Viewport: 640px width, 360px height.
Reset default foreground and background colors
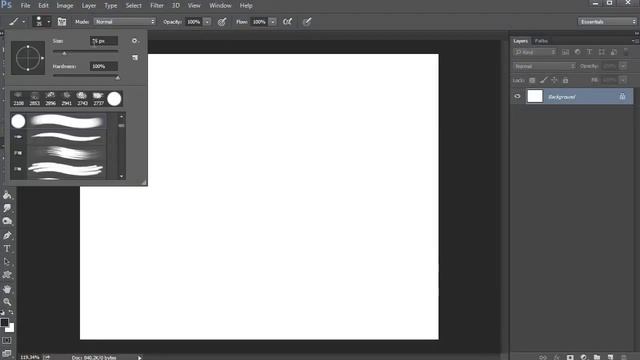(2, 312)
